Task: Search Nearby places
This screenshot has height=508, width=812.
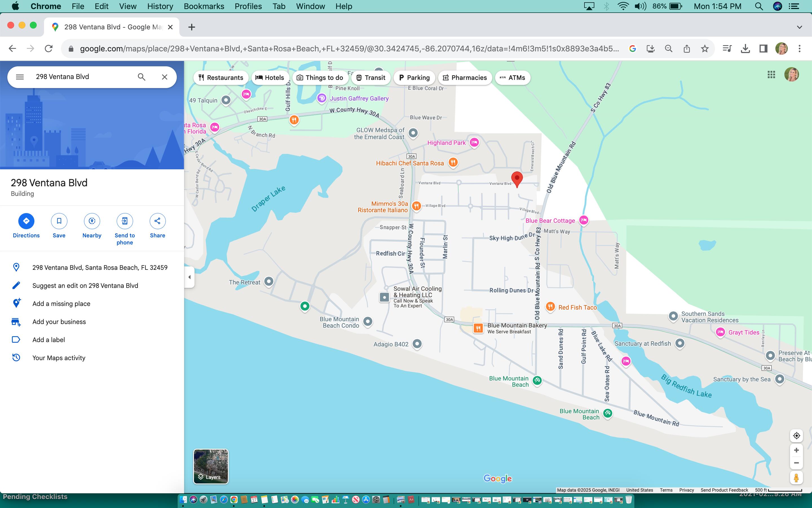Action: tap(92, 226)
